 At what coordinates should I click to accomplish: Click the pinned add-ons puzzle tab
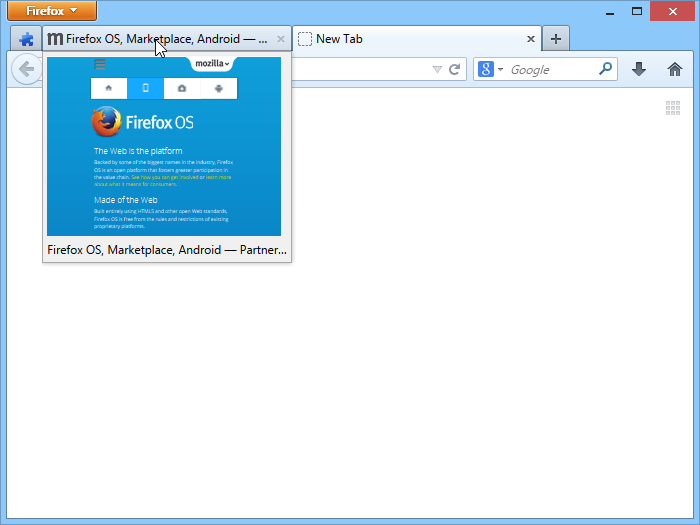[x=26, y=40]
